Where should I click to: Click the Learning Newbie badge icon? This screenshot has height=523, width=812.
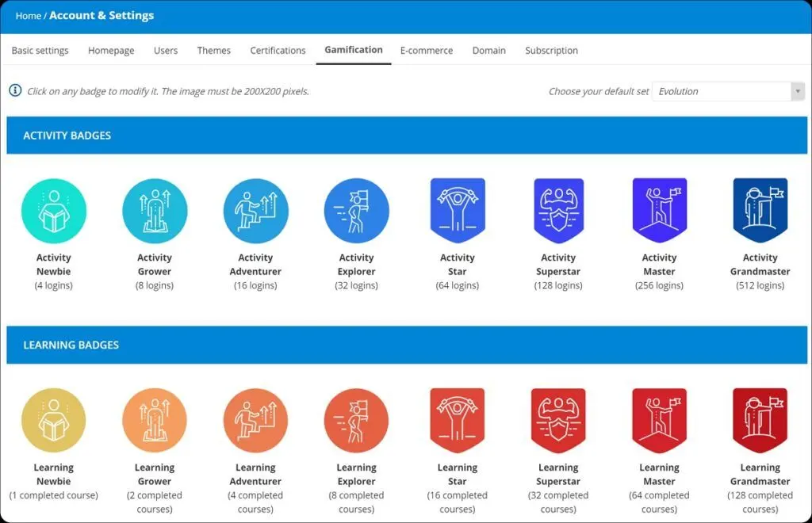54,421
